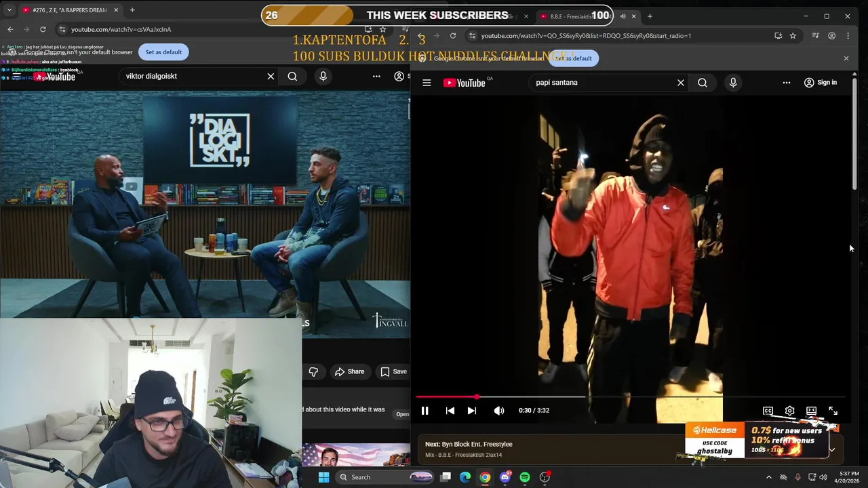The width and height of the screenshot is (868, 488).
Task: Click the taskbar Search box
Action: tap(384, 477)
